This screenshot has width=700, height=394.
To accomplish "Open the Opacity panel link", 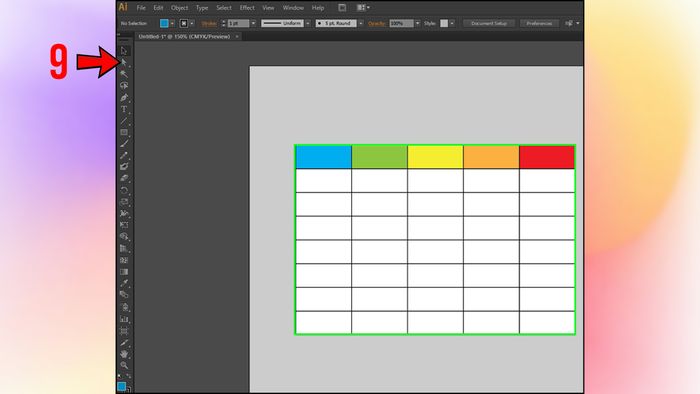I will (377, 23).
